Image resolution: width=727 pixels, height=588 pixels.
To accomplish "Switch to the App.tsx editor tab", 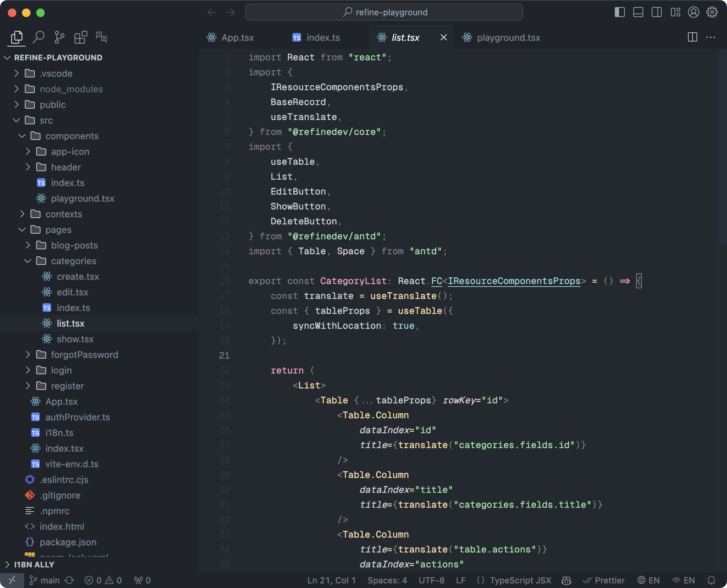I will [x=237, y=38].
